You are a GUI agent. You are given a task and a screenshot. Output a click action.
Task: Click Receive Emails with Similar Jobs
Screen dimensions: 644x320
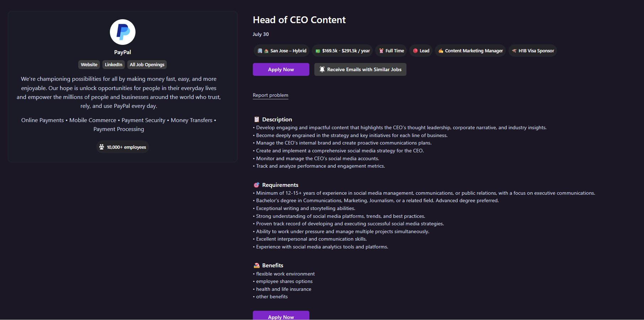tap(360, 69)
